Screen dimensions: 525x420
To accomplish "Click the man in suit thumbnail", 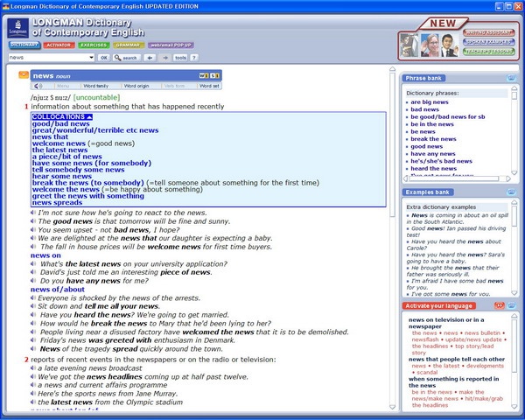I will click(450, 45).
